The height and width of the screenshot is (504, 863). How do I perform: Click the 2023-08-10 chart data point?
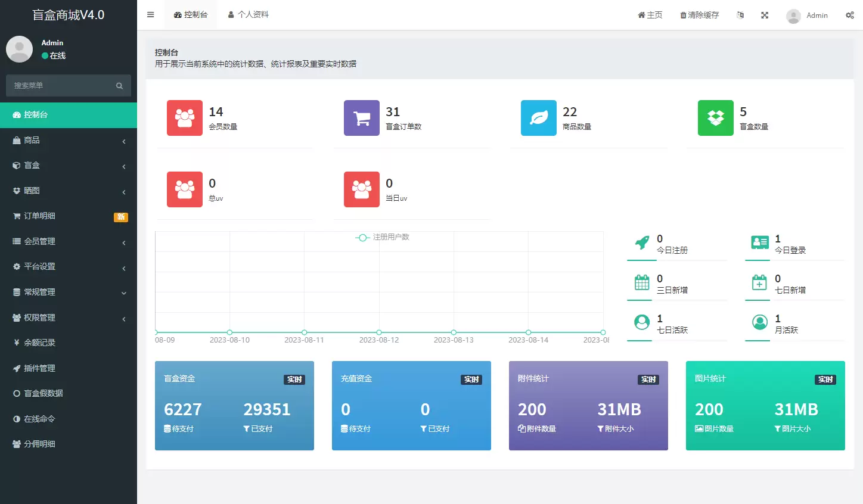[229, 332]
